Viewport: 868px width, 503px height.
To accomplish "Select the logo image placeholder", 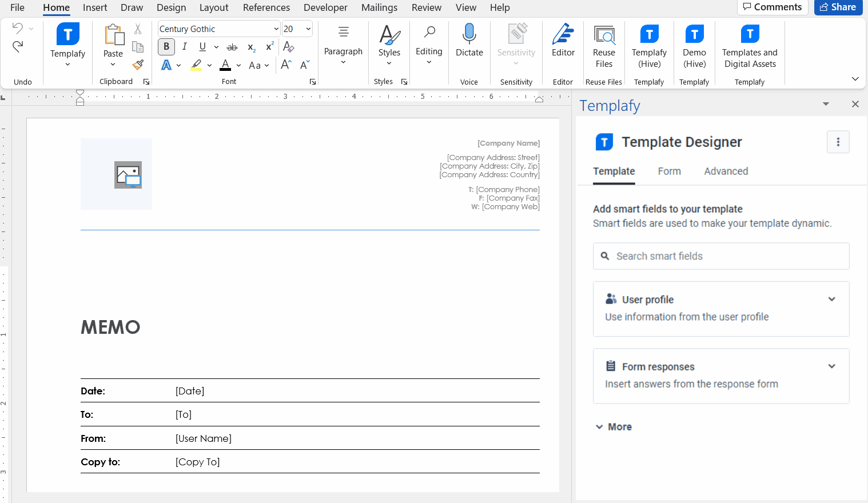I will tap(116, 174).
